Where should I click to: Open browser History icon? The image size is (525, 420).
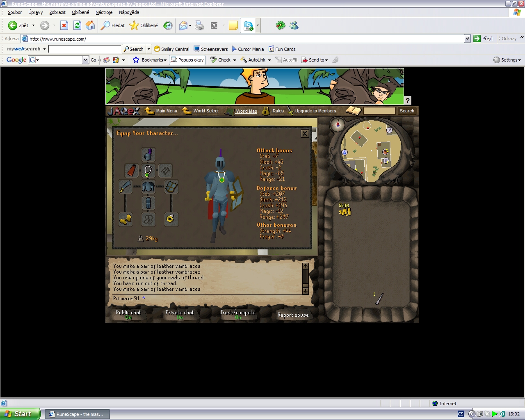pos(168,25)
